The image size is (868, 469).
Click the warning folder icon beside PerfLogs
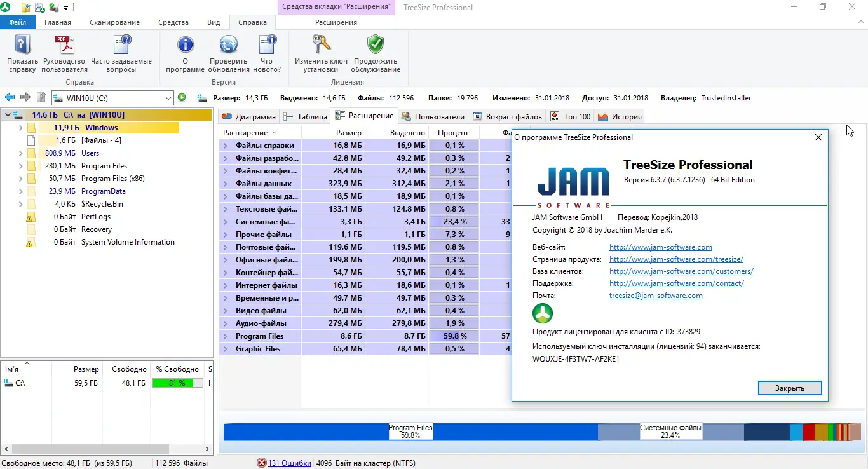pyautogui.click(x=29, y=217)
